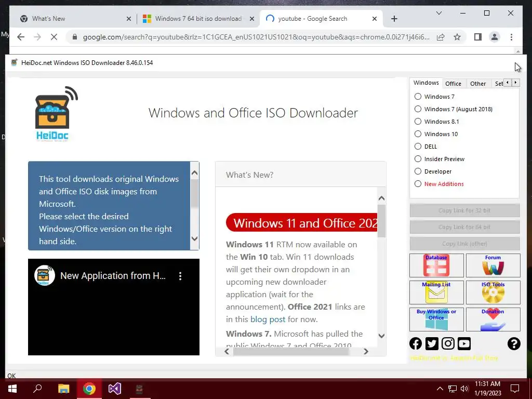Screen dimensions: 532x399
Task: Select the DELL radio button
Action: click(418, 147)
